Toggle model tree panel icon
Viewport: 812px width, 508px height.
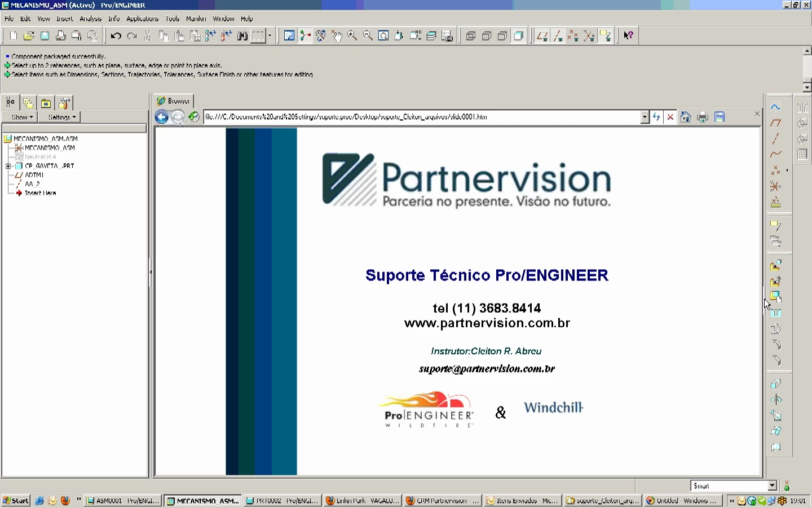point(10,103)
